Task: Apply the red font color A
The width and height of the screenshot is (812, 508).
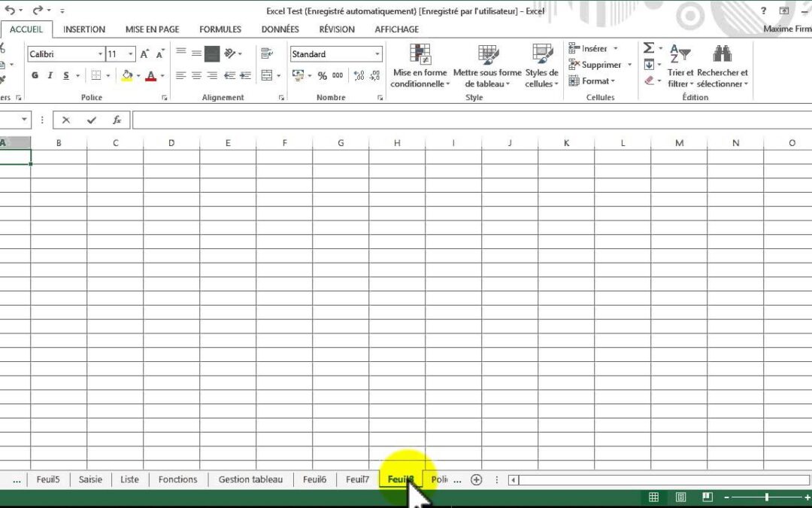Action: tap(150, 76)
